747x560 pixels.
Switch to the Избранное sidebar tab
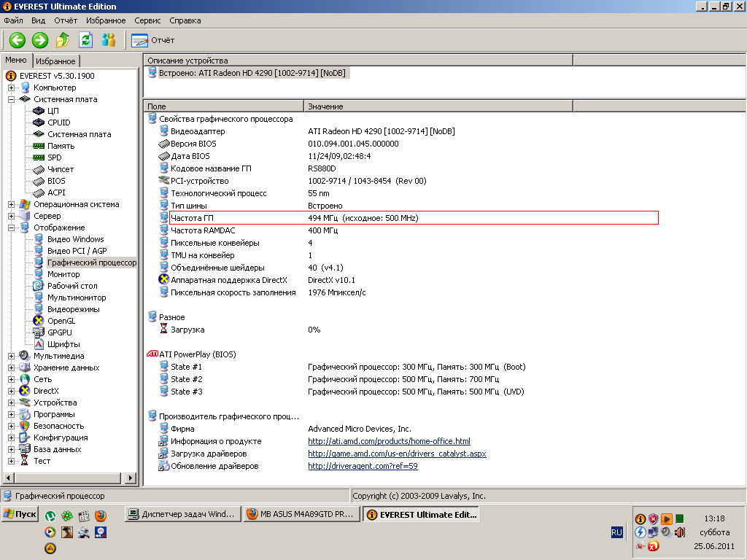[x=55, y=61]
